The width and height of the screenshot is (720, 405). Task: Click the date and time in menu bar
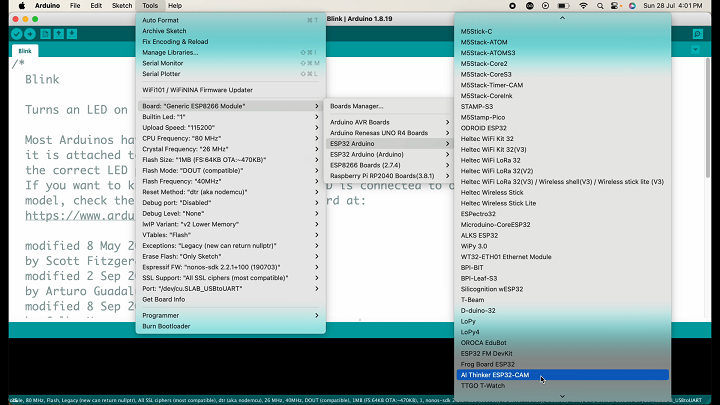(x=673, y=6)
